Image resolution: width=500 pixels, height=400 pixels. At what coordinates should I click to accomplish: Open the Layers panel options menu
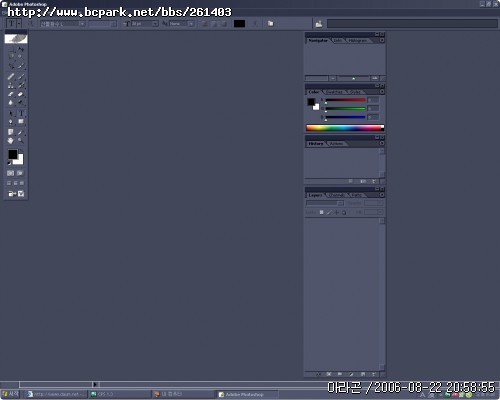coord(382,195)
